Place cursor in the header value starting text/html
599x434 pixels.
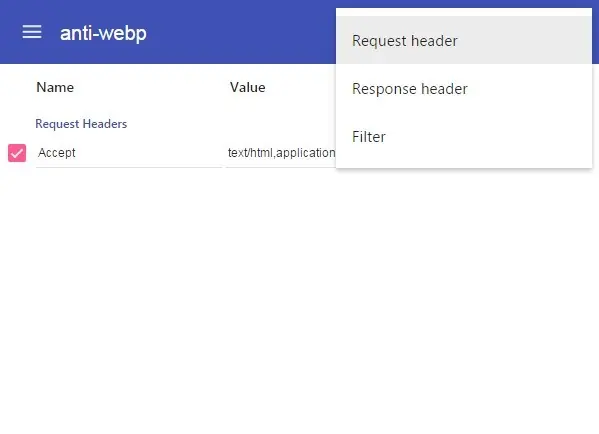click(x=281, y=153)
